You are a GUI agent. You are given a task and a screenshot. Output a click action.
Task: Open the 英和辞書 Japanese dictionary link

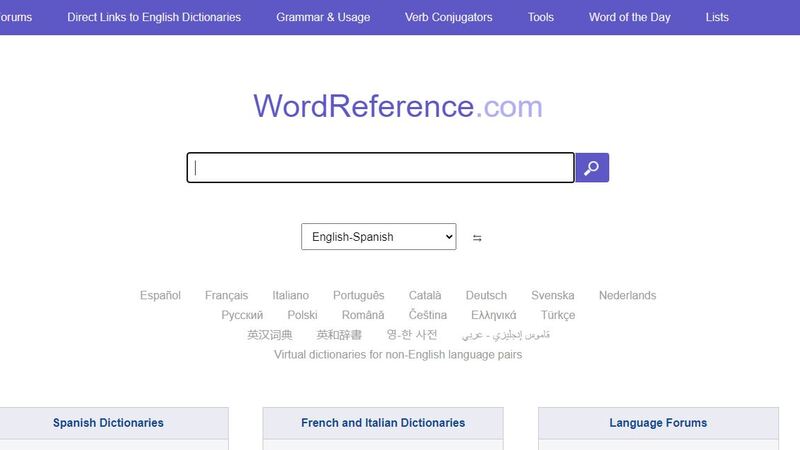point(339,335)
